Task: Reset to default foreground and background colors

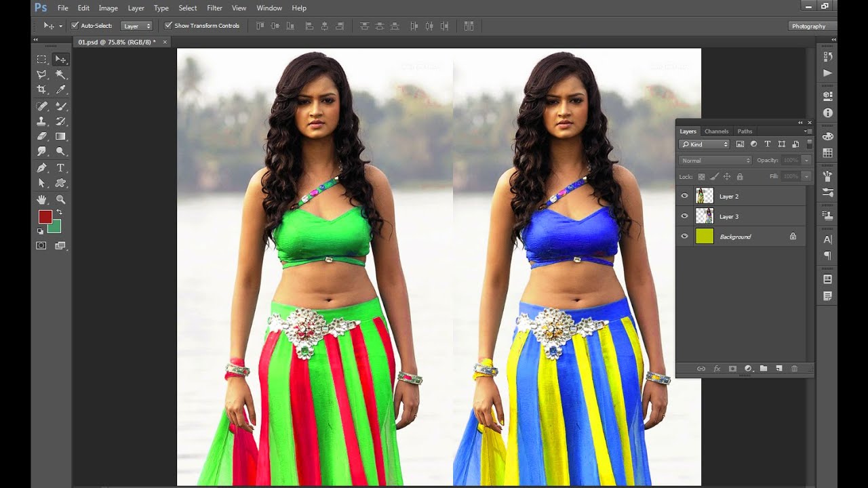Action: coord(41,231)
